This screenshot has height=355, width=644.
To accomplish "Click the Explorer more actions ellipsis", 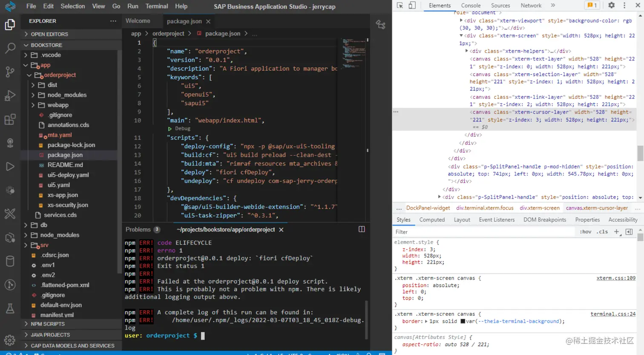I will tap(113, 21).
